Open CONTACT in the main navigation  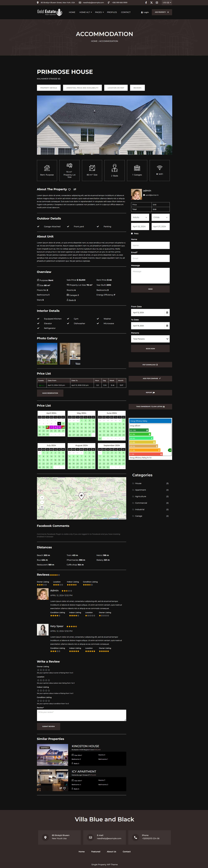pos(126,12)
